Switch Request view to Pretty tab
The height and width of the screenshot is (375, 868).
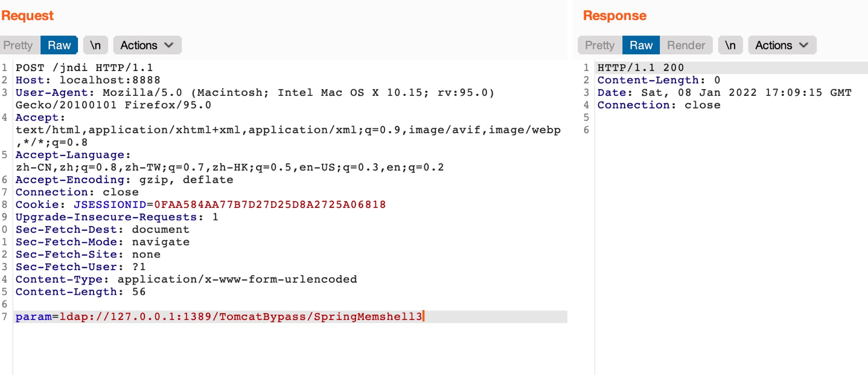coord(19,45)
